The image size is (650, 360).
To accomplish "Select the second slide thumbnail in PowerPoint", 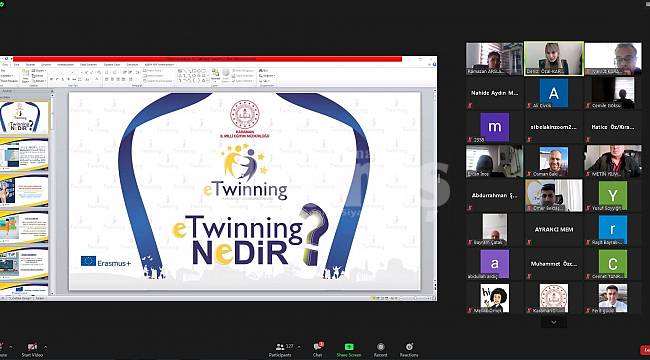I will point(24,154).
